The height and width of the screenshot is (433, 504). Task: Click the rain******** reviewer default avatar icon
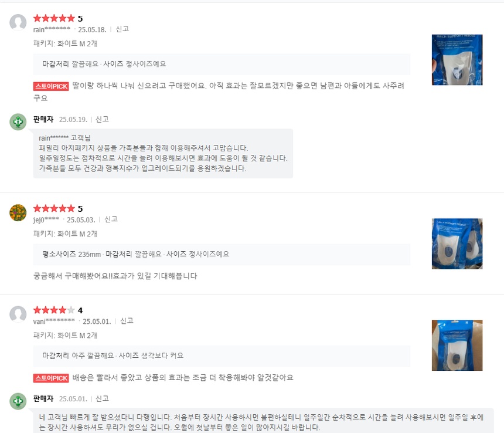(x=18, y=22)
